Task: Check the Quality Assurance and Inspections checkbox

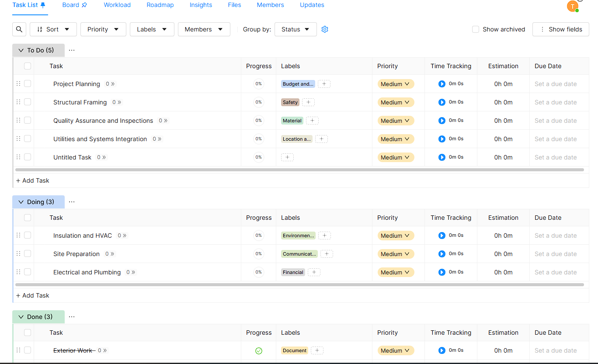Action: pyautogui.click(x=28, y=120)
